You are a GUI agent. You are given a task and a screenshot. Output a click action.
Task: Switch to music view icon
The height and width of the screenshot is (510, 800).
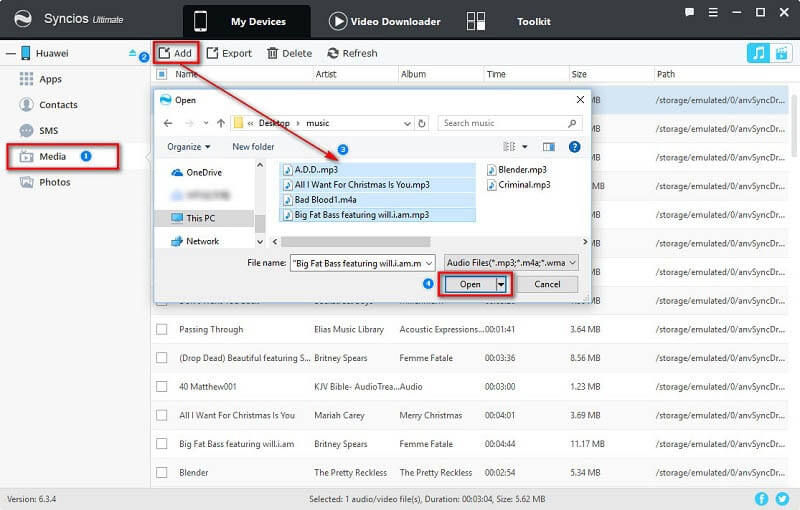[758, 53]
